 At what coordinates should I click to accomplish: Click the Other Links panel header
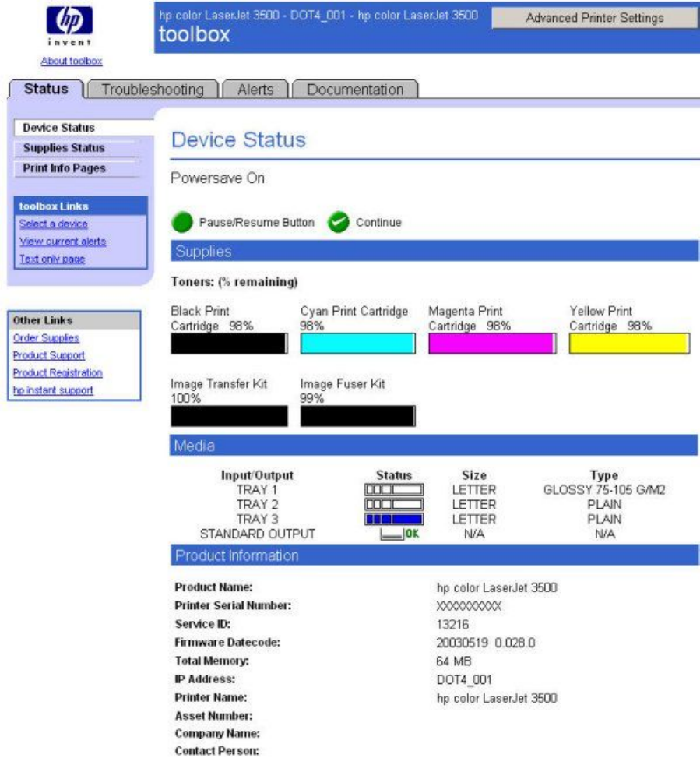[75, 320]
